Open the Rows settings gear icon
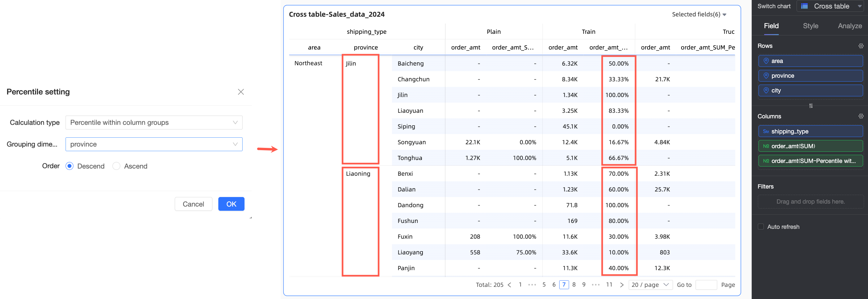 (861, 46)
